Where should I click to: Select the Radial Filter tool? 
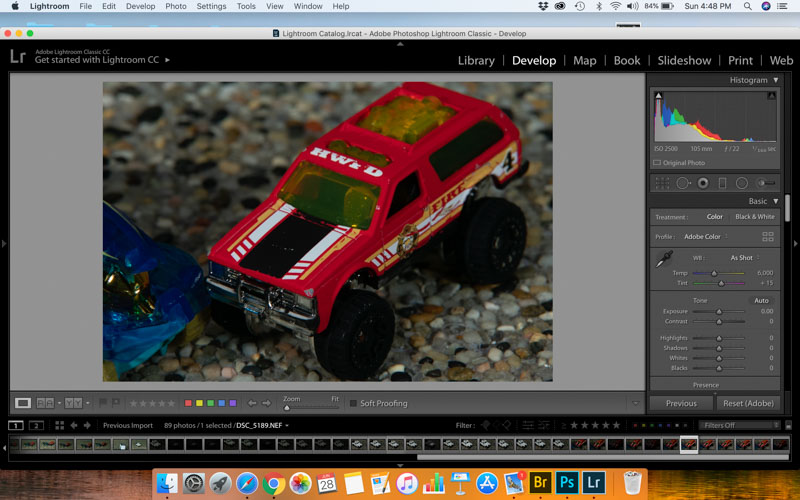click(742, 183)
